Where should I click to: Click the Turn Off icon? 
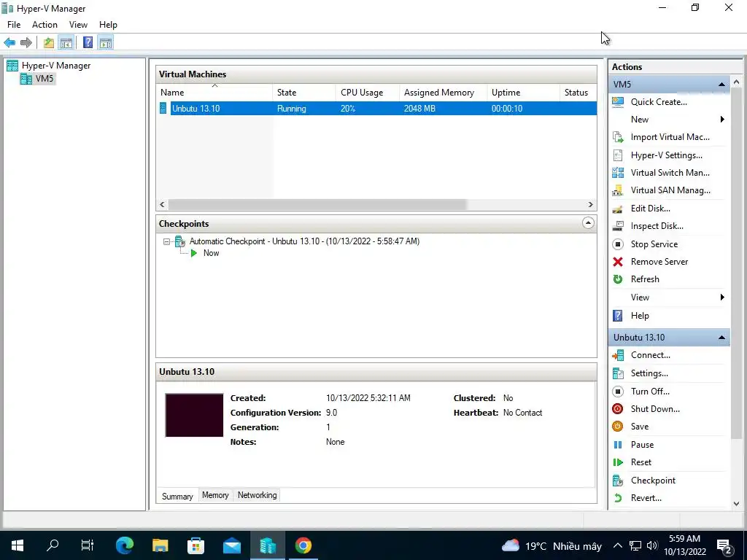click(618, 392)
